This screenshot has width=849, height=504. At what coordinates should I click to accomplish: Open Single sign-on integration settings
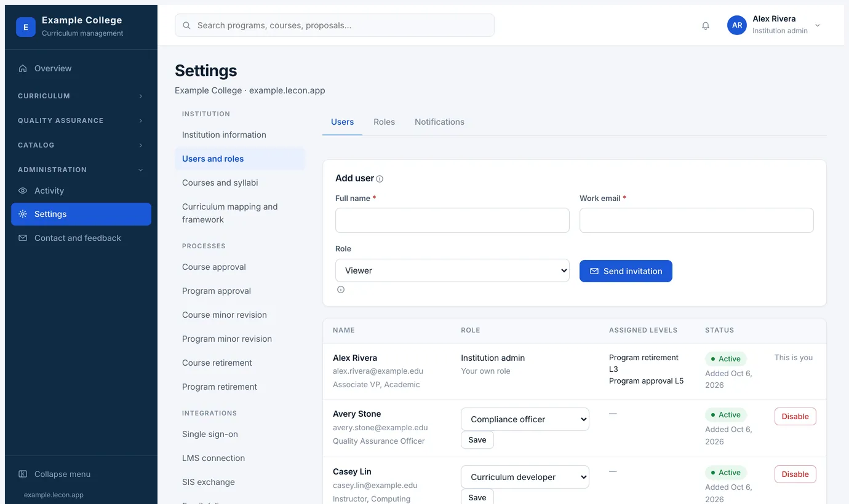click(240, 434)
